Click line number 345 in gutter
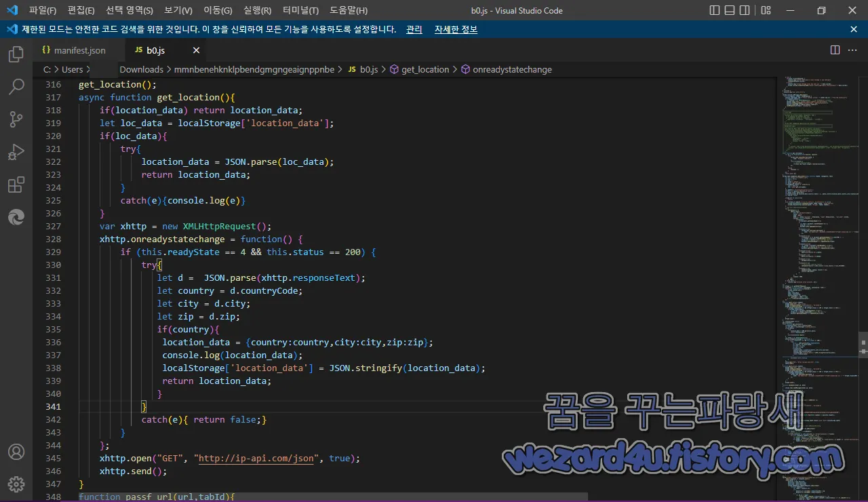 (x=53, y=458)
